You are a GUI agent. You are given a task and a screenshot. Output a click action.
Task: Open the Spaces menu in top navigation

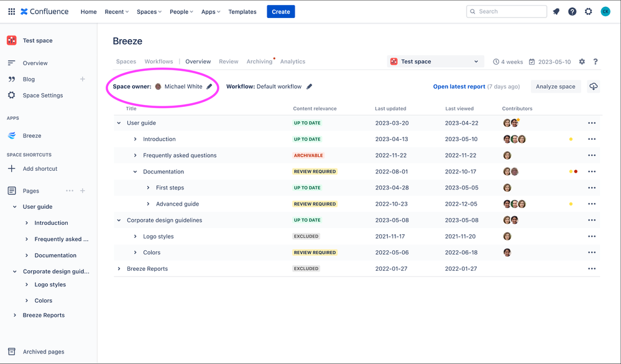(x=149, y=12)
